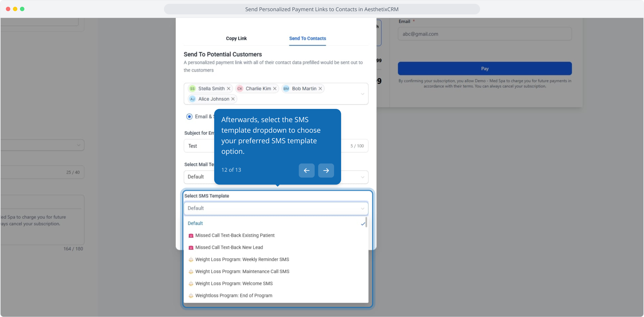Choose Missed Call Text-Back New Lead

click(x=229, y=247)
